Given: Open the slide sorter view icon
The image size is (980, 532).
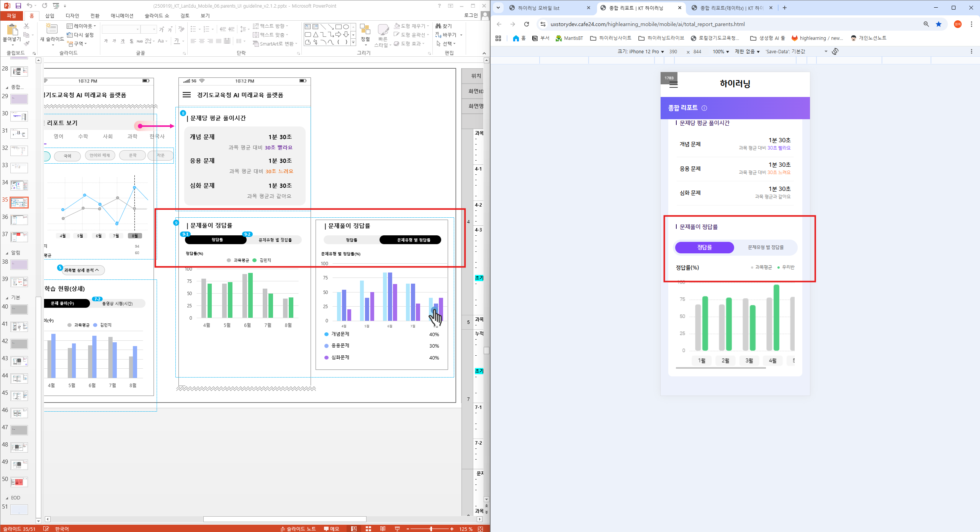Looking at the screenshot, I should [368, 529].
